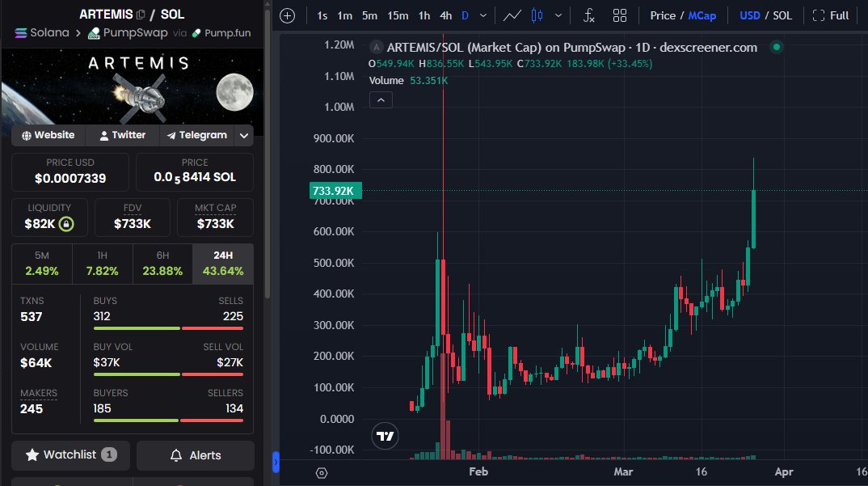The width and height of the screenshot is (868, 486).
Task: Copy ARTEMIS token address icon
Action: (141, 15)
